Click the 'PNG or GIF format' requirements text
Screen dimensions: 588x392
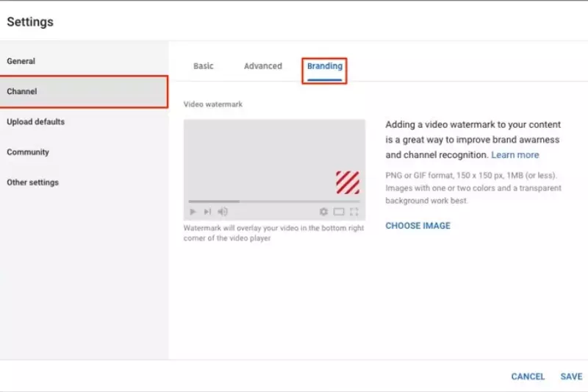click(x=473, y=188)
